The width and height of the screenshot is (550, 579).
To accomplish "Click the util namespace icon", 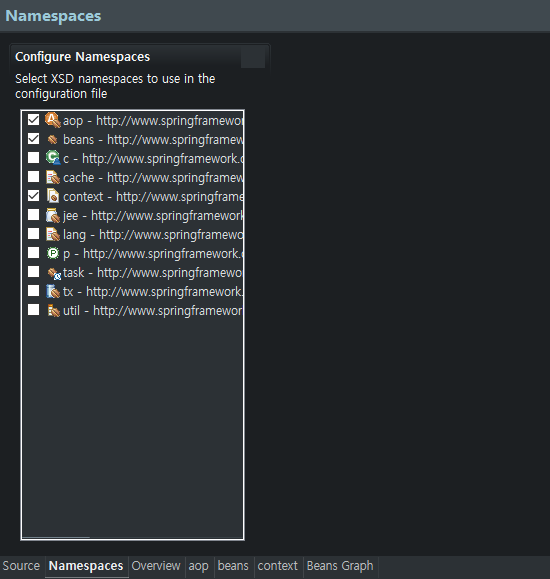I will 54,311.
